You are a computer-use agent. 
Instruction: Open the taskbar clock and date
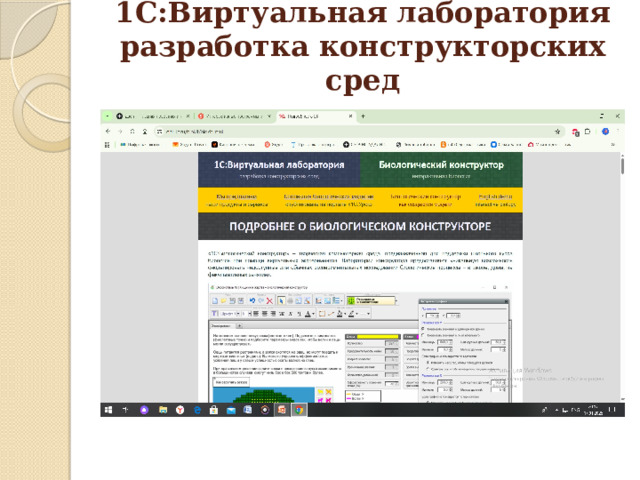tap(593, 410)
